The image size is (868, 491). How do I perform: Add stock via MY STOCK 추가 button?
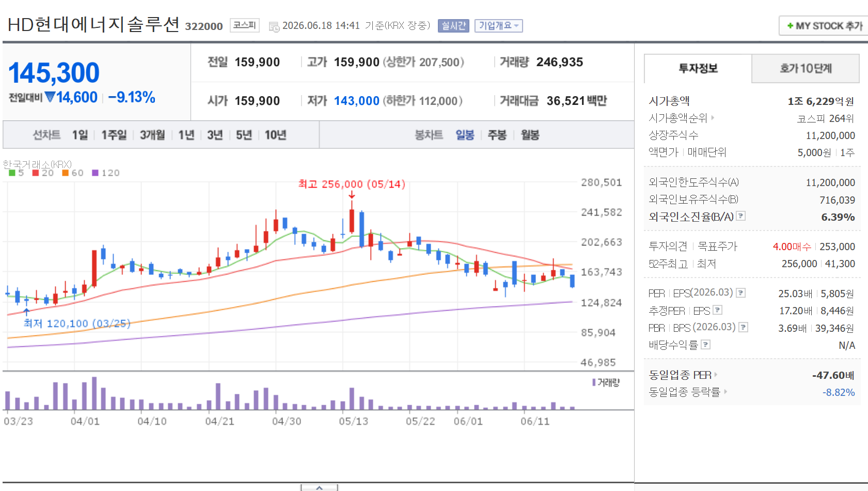pyautogui.click(x=824, y=26)
